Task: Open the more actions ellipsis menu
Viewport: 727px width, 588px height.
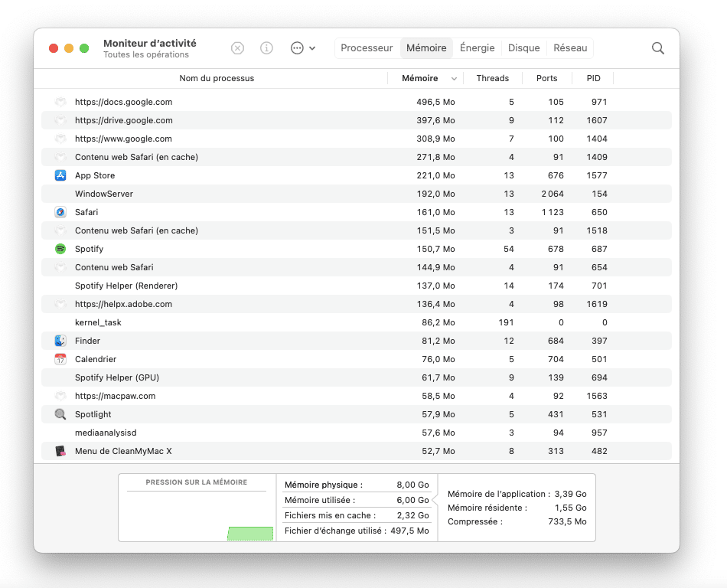Action: (303, 47)
